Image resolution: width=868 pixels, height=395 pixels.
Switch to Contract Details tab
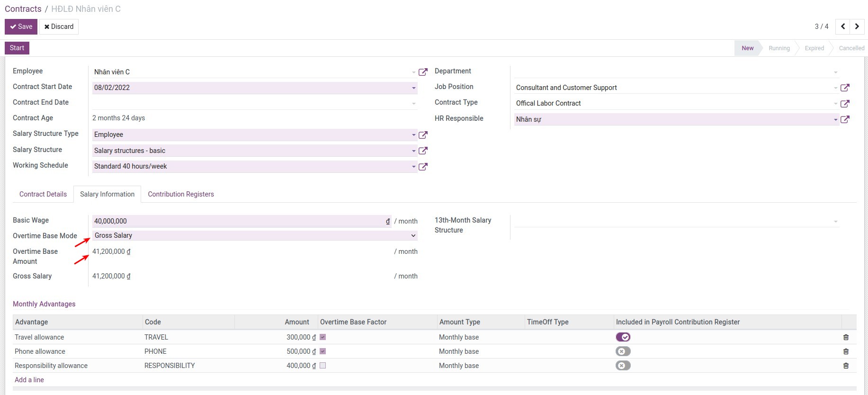click(43, 194)
